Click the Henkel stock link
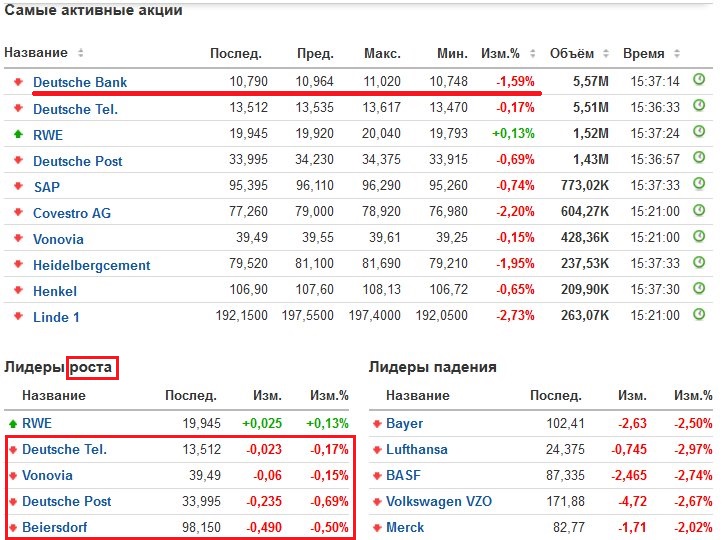The height and width of the screenshot is (540, 723). [x=55, y=291]
